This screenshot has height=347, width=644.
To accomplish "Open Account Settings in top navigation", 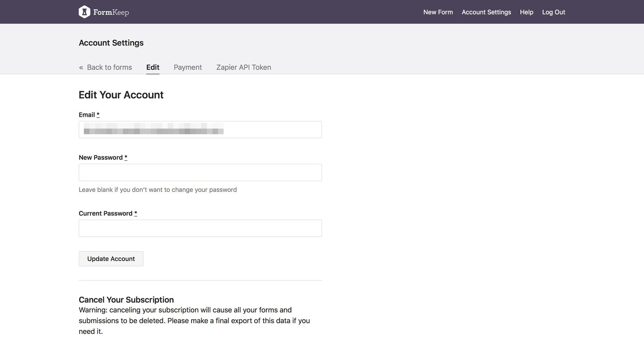I will 486,12.
